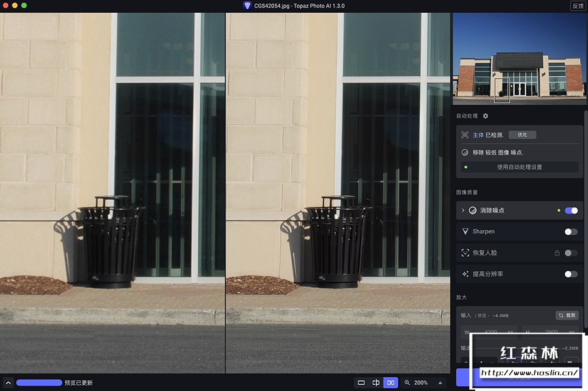Image resolution: width=588 pixels, height=391 pixels.
Task: Click the 放大 section label
Action: click(x=461, y=297)
